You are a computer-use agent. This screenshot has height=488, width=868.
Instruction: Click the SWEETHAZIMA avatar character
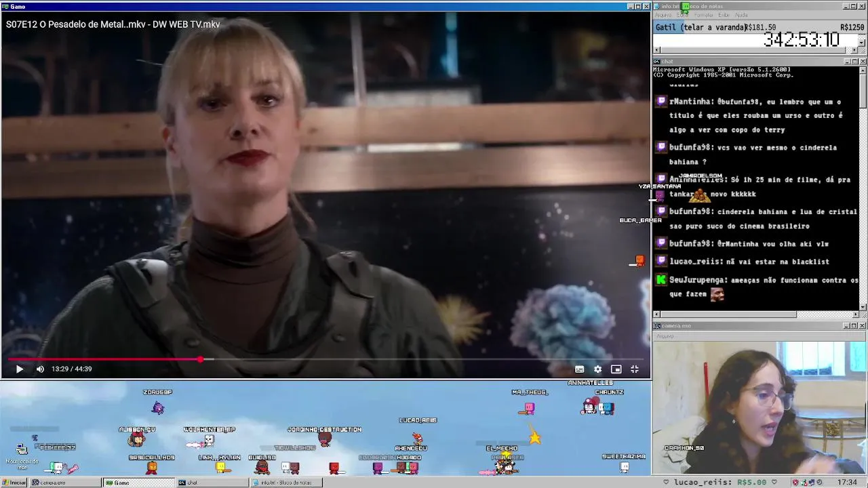(x=624, y=467)
